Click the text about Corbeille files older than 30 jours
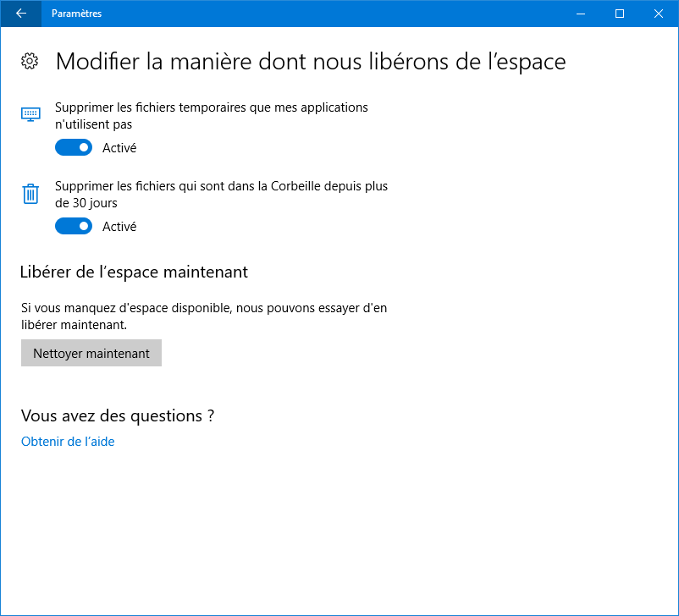The width and height of the screenshot is (679, 616). coord(221,195)
